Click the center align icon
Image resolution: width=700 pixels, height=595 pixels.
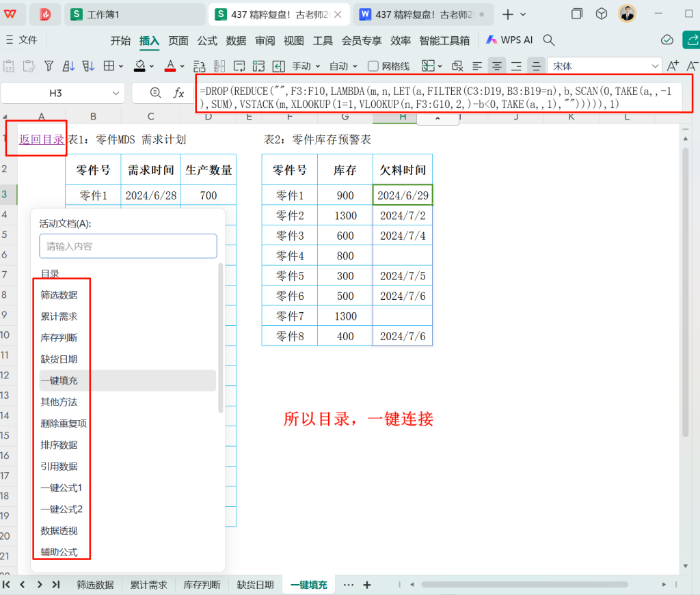496,66
